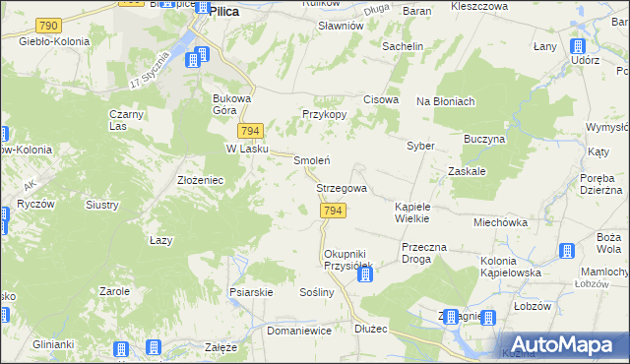Select the Miechówka label
This screenshot has height=364, width=630.
(x=501, y=222)
